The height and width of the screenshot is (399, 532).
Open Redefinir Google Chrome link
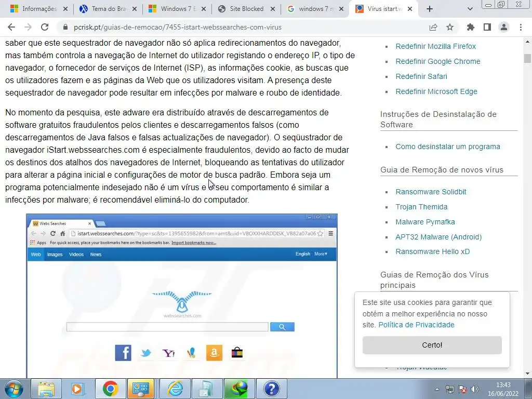pyautogui.click(x=438, y=61)
